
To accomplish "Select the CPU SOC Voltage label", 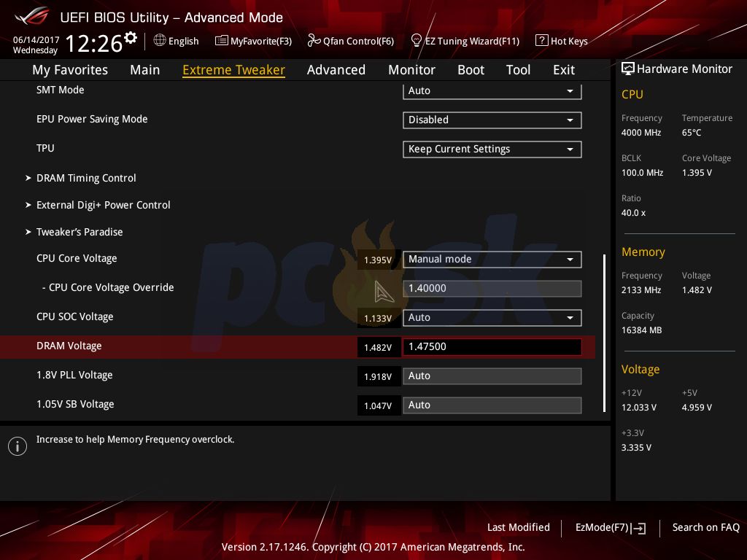I will pyautogui.click(x=75, y=316).
